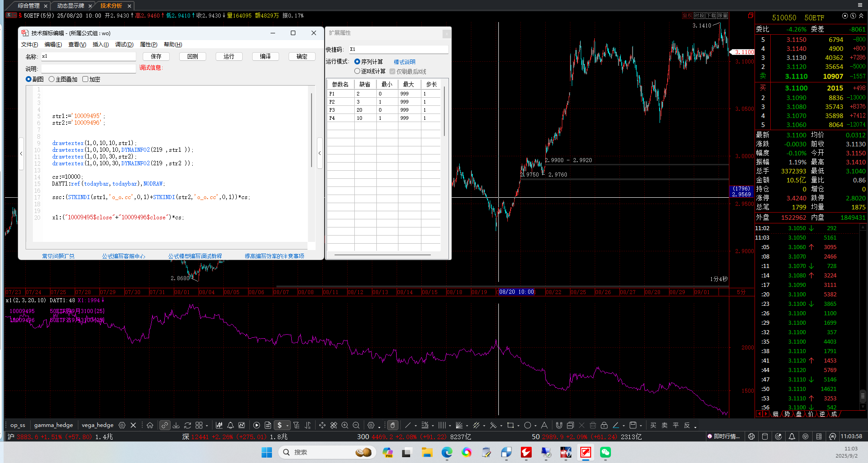The height and width of the screenshot is (463, 868).
Task: Click the trash delete drawing icon
Action: coord(593,425)
